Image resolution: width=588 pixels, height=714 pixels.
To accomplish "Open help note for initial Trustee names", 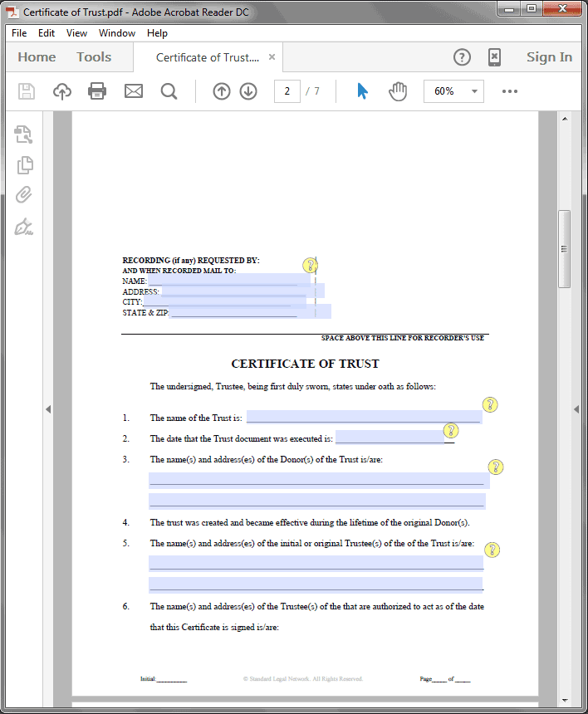I will click(492, 550).
